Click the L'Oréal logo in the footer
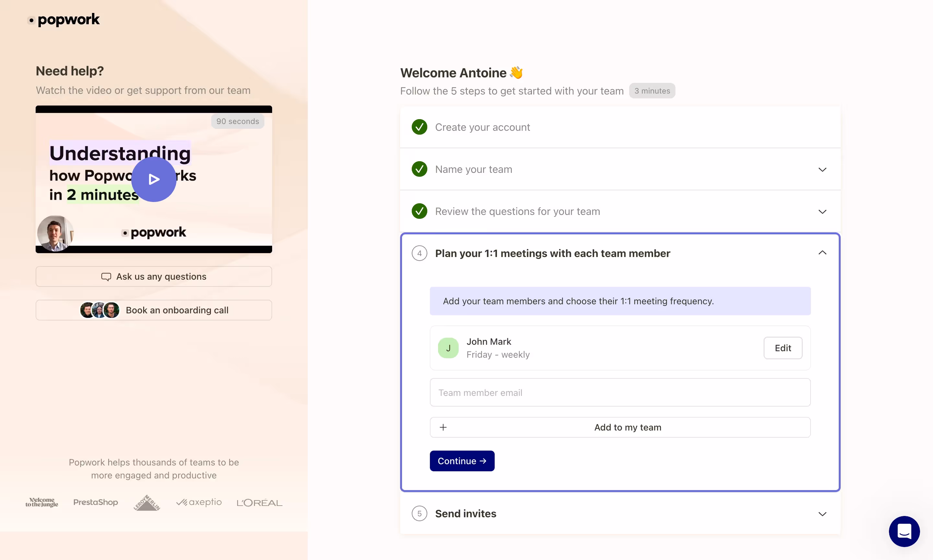Viewport: 933px width, 560px height. click(x=259, y=503)
